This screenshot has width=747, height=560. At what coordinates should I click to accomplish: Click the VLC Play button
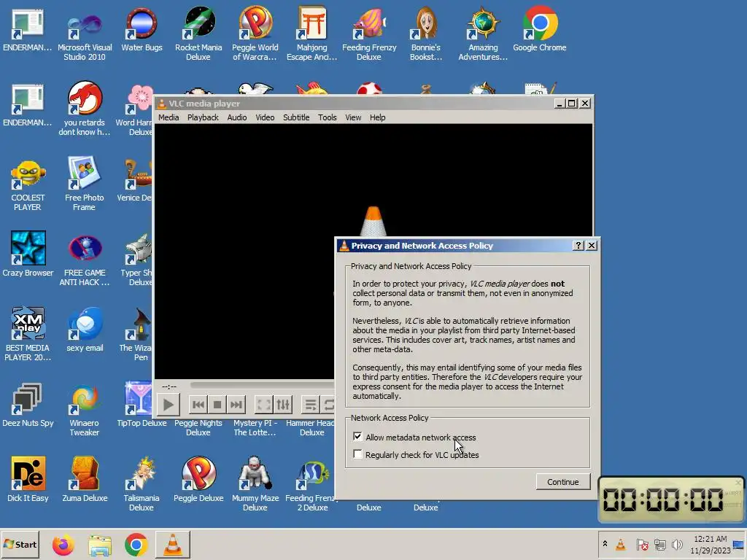point(169,405)
